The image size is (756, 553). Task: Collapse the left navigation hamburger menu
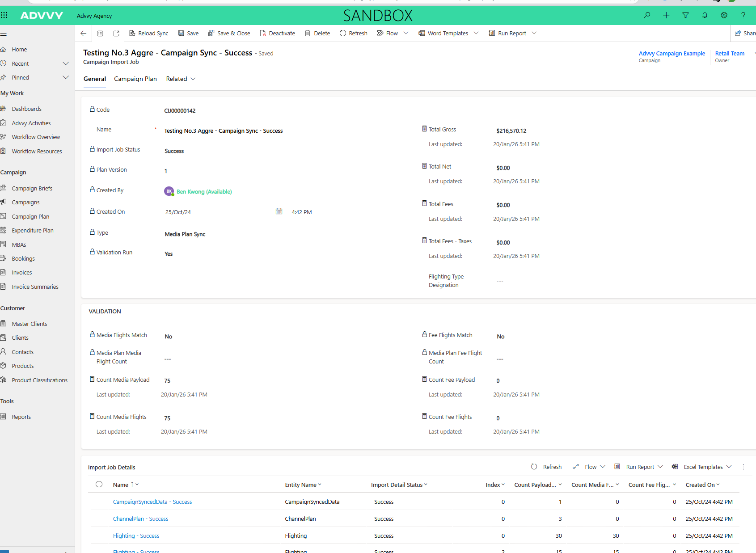(4, 34)
